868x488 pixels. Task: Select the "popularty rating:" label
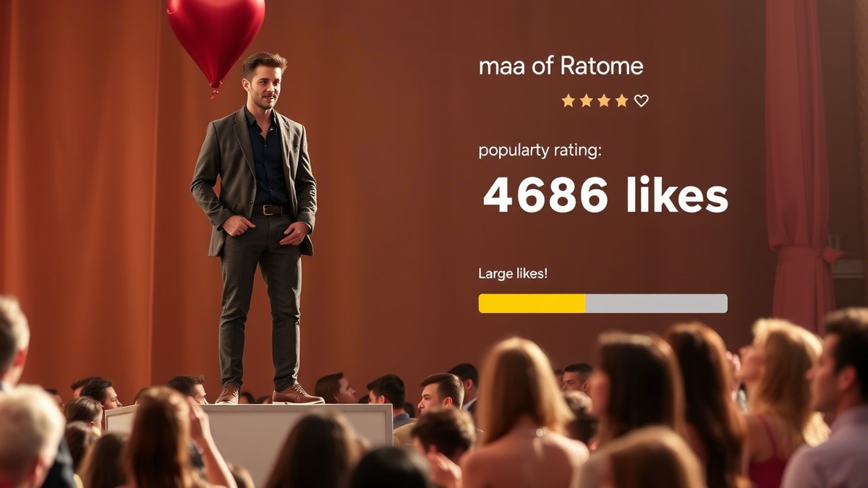coord(540,152)
